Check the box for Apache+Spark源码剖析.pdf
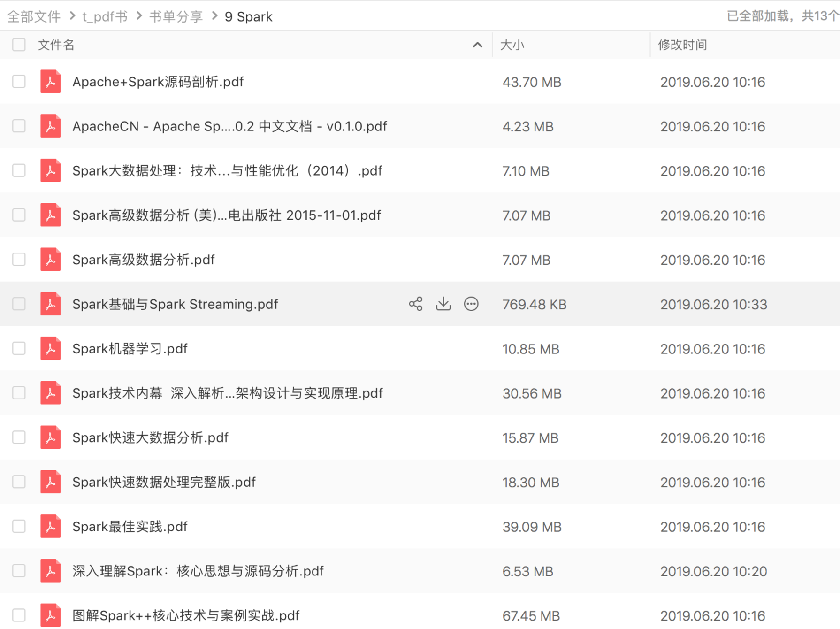This screenshot has height=629, width=840. click(19, 82)
